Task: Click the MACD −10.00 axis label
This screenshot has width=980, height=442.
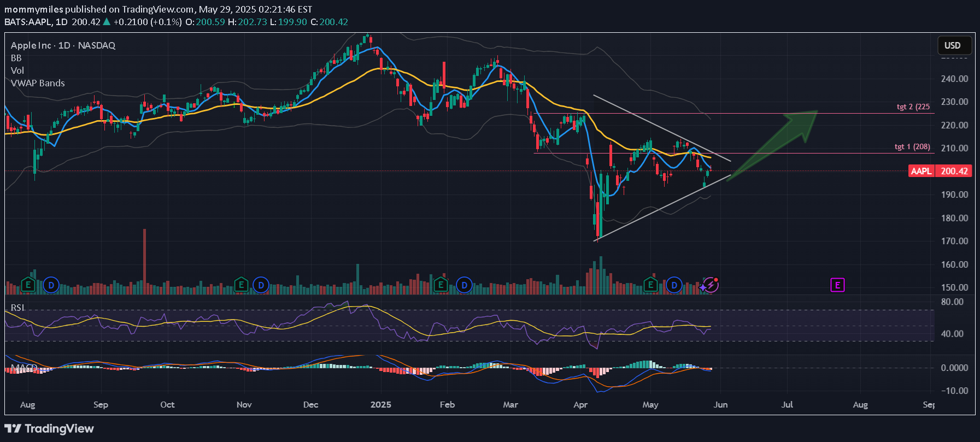Action: [954, 391]
